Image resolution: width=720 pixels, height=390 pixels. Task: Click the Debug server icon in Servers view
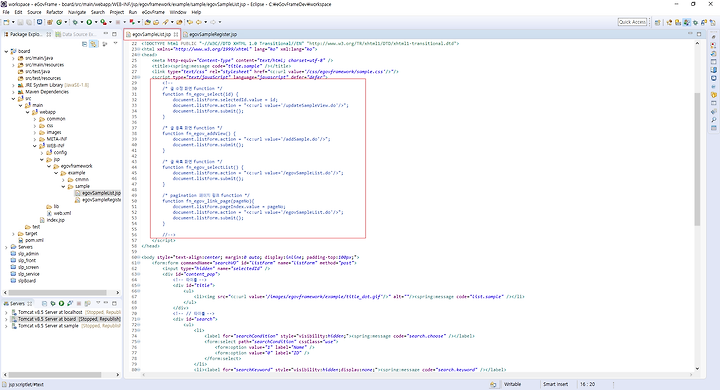tap(52, 304)
